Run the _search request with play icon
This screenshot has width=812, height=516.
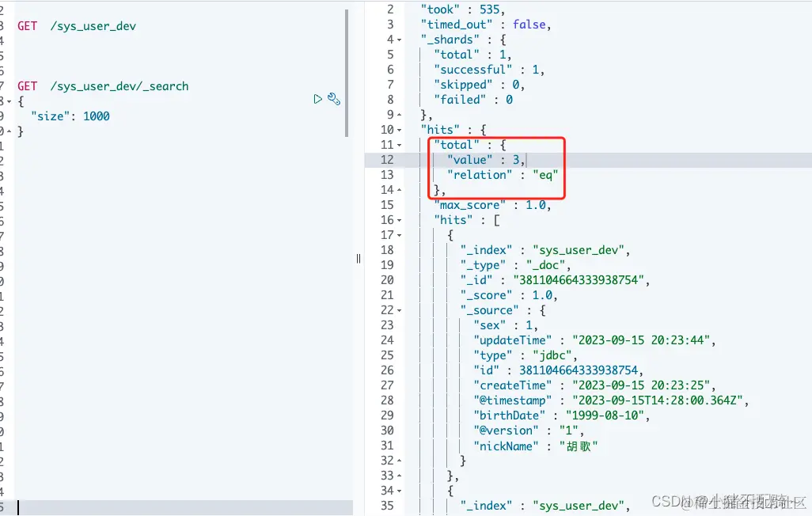(318, 99)
